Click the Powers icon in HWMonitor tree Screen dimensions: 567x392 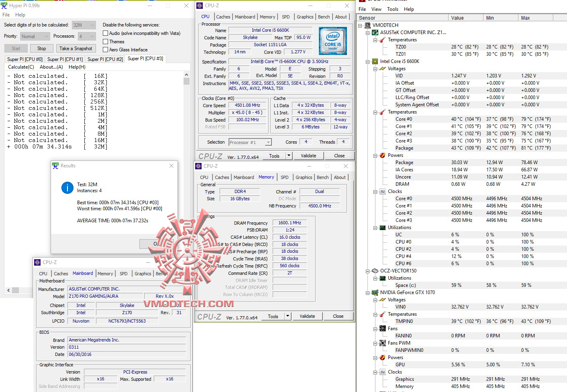click(x=382, y=155)
